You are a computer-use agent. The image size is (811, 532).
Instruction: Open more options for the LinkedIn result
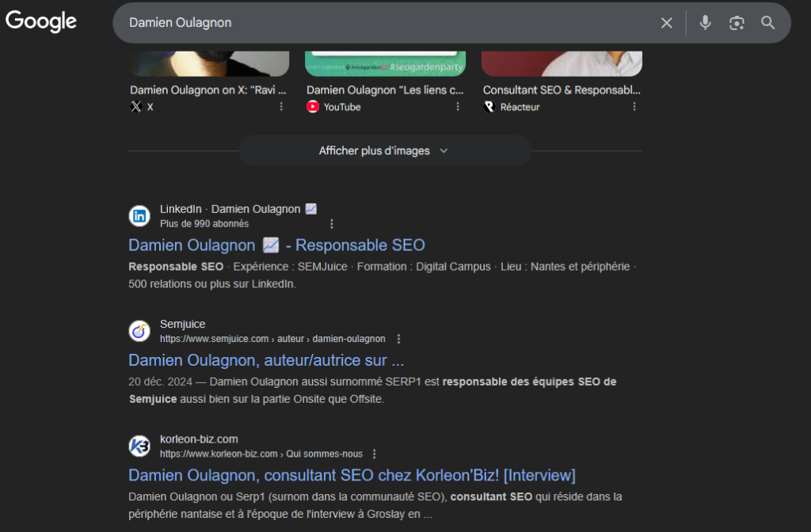pos(332,224)
